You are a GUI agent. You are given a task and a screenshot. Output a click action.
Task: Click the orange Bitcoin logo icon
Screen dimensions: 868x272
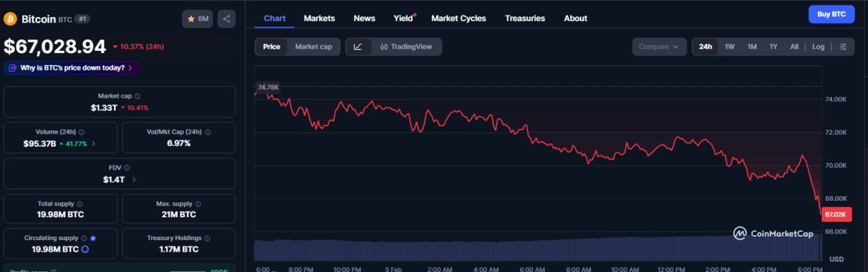10,19
